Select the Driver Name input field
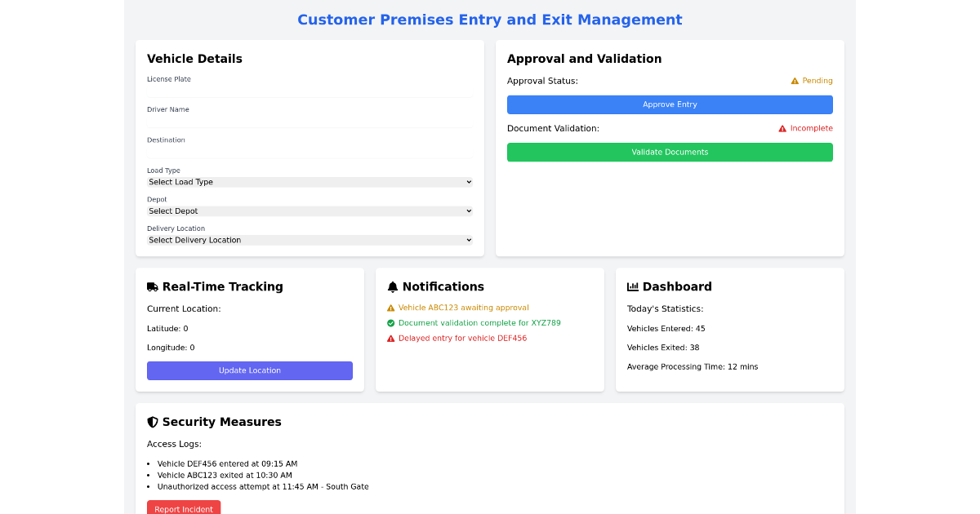This screenshot has height=514, width=980. tap(309, 120)
